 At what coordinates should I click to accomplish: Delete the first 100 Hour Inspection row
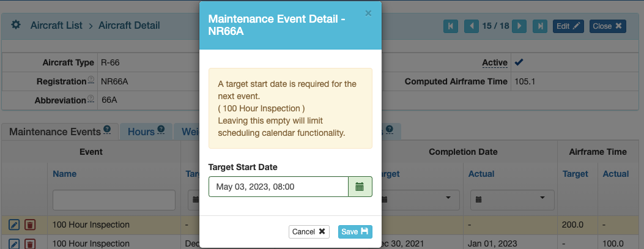point(30,225)
